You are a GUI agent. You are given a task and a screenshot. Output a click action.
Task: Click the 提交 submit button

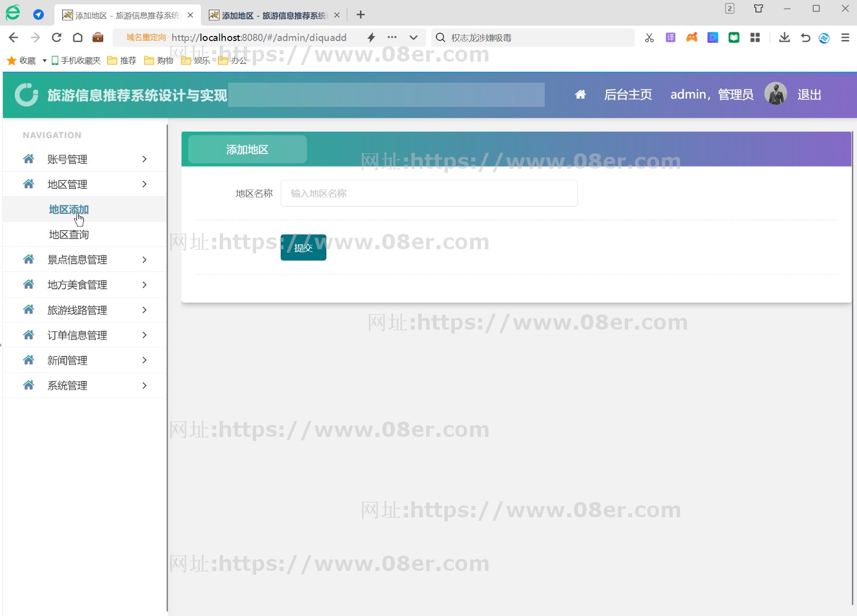point(303,248)
